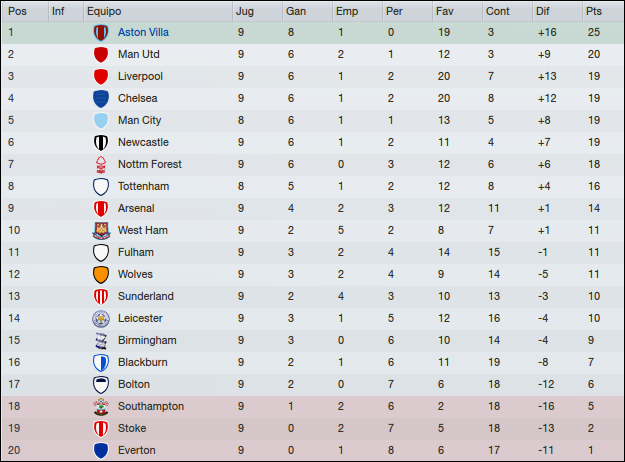Viewport: 625px width, 462px height.
Task: Select the Newcastle striped crest icon
Action: pyautogui.click(x=101, y=142)
